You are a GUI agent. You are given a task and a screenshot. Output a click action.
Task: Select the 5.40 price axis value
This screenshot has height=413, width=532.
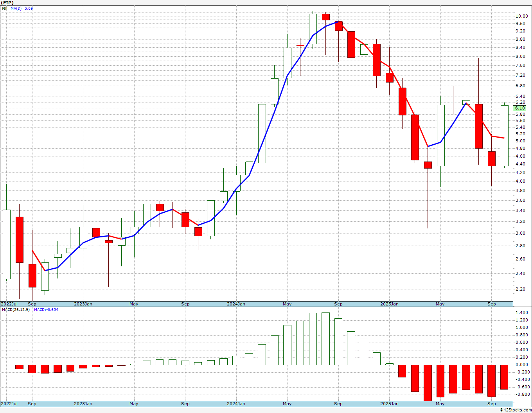pyautogui.click(x=520, y=127)
